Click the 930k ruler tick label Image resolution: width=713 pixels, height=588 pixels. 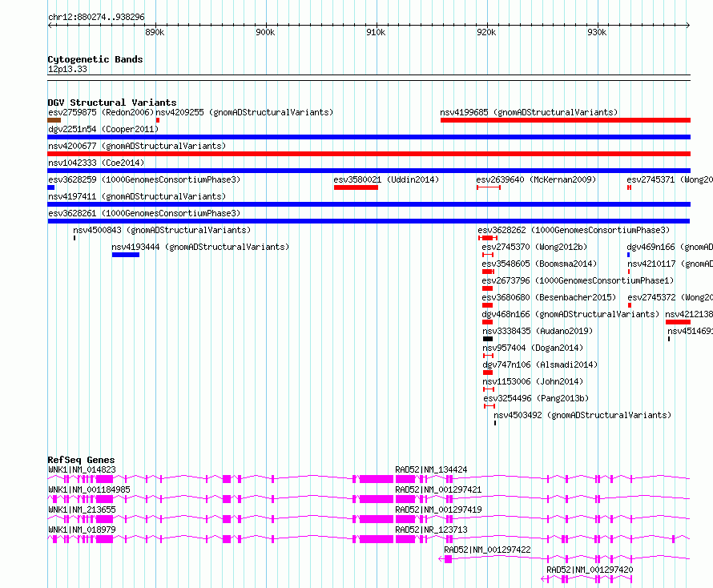[x=597, y=32]
